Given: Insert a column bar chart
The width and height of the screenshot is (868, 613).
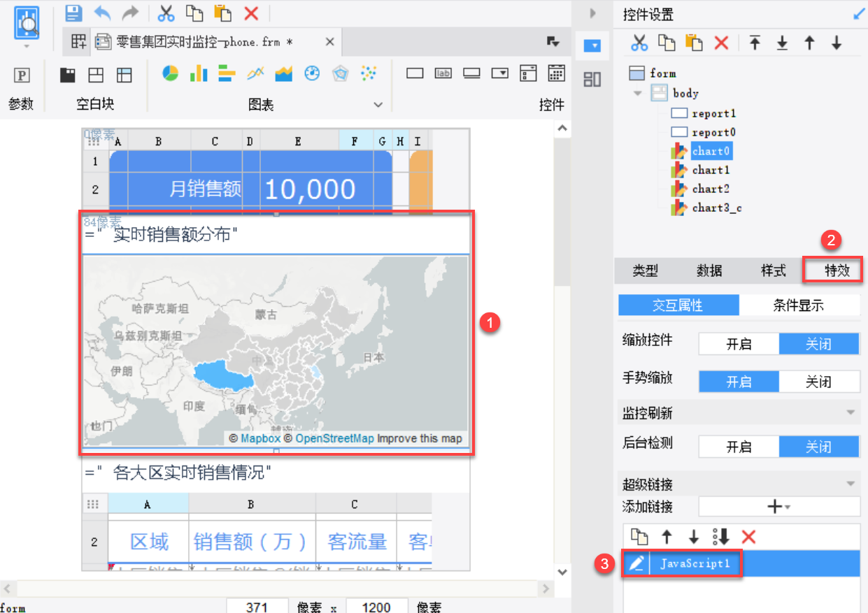Looking at the screenshot, I should (x=199, y=73).
